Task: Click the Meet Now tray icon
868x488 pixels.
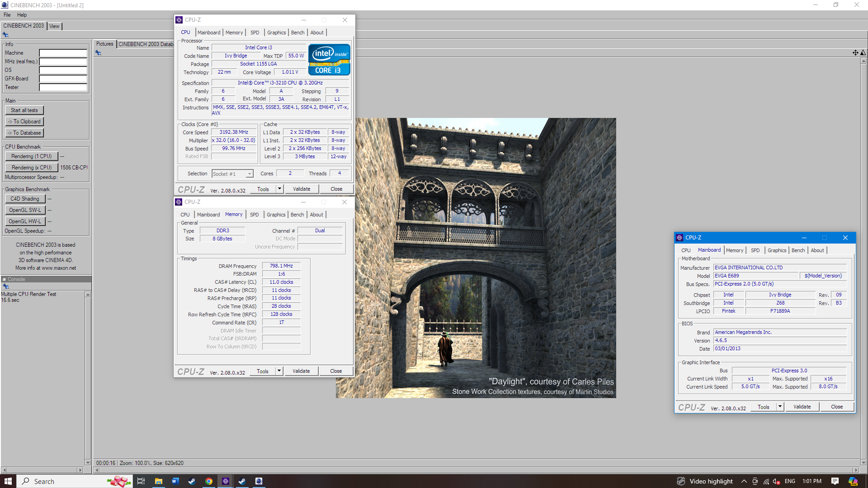Action: [755, 481]
